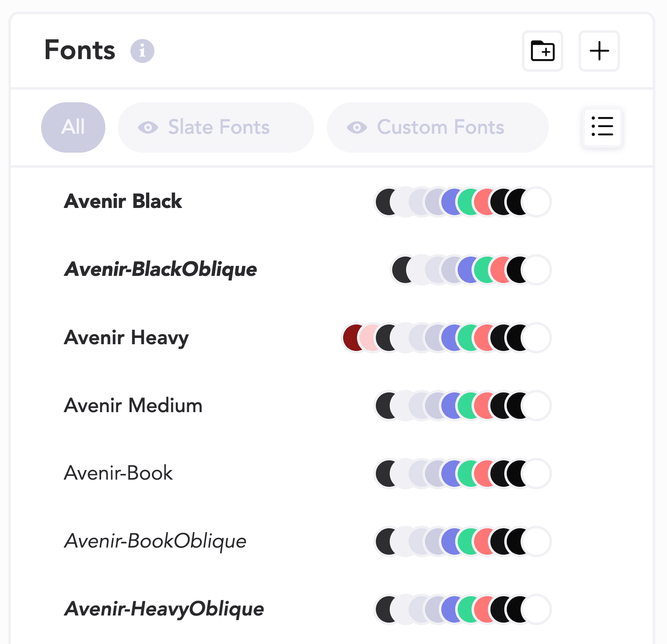Open the Avenir Medium font entry
The height and width of the screenshot is (644, 667).
[x=133, y=405]
